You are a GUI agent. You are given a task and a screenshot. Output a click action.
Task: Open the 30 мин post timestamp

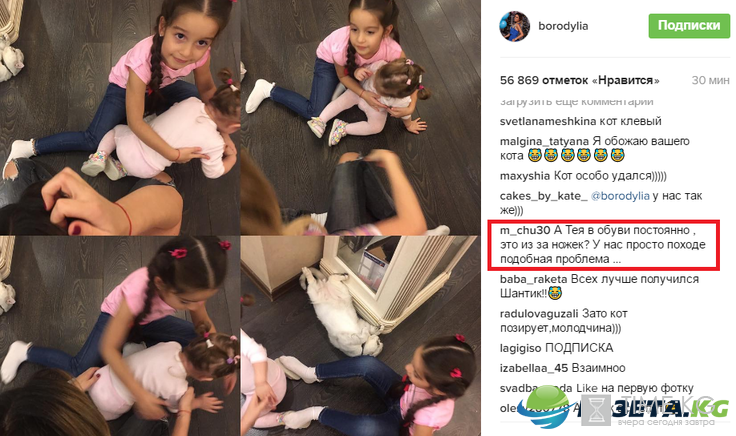[710, 80]
